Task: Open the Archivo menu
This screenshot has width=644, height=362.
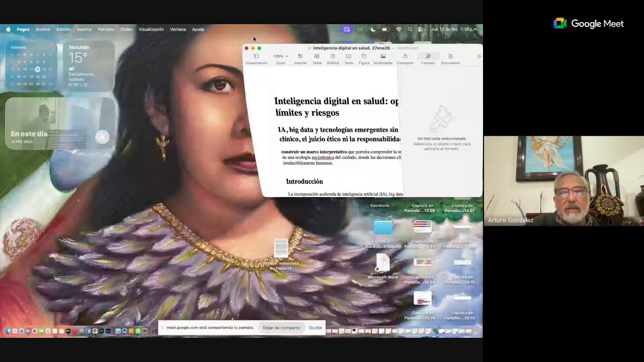Action: click(43, 29)
